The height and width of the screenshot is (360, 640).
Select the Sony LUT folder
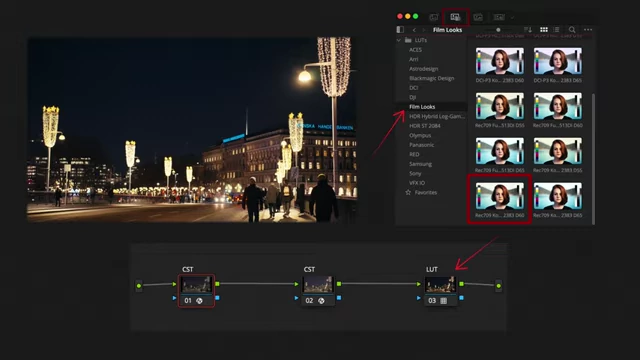[x=415, y=173]
